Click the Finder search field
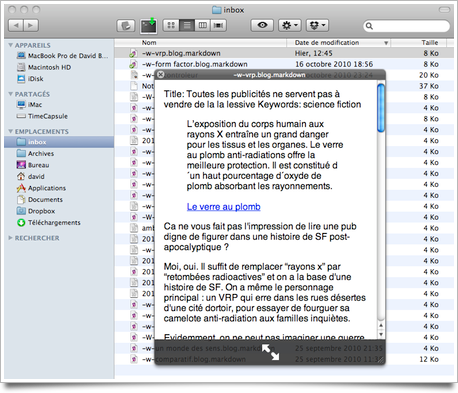Screen dimensions: 458x393 406,26
